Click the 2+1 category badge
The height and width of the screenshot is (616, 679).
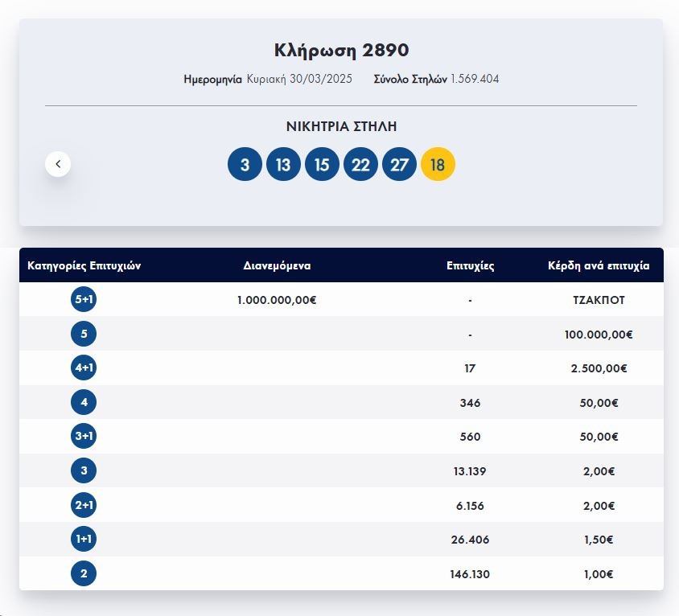point(84,506)
